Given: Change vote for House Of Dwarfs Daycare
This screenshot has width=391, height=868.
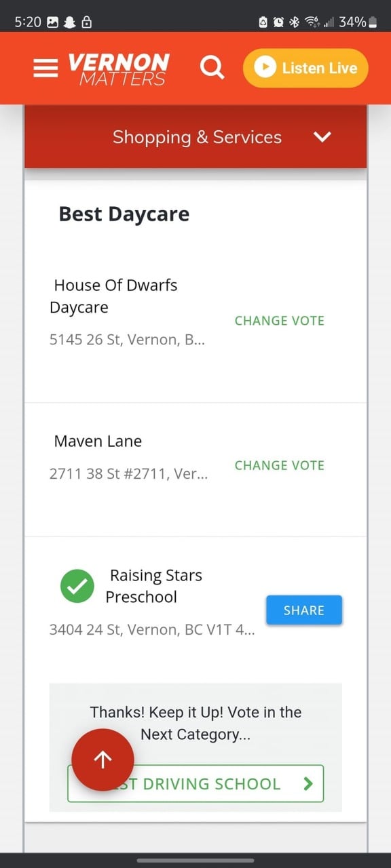Looking at the screenshot, I should [280, 321].
